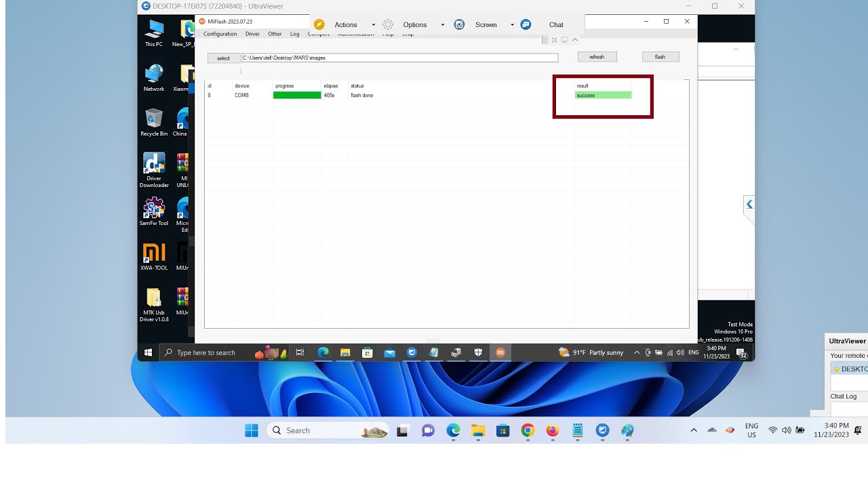Open the remote notification center icon
This screenshot has height=488, width=868.
pos(742,353)
